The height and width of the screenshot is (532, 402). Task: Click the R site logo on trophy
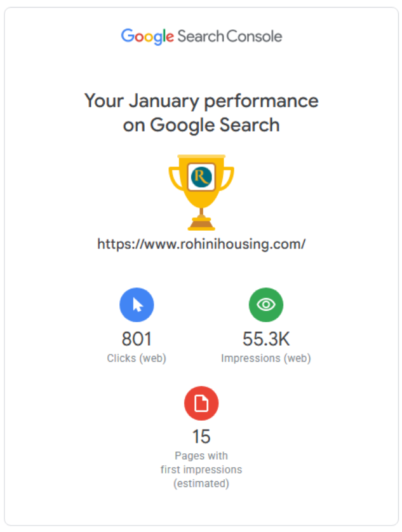click(201, 177)
